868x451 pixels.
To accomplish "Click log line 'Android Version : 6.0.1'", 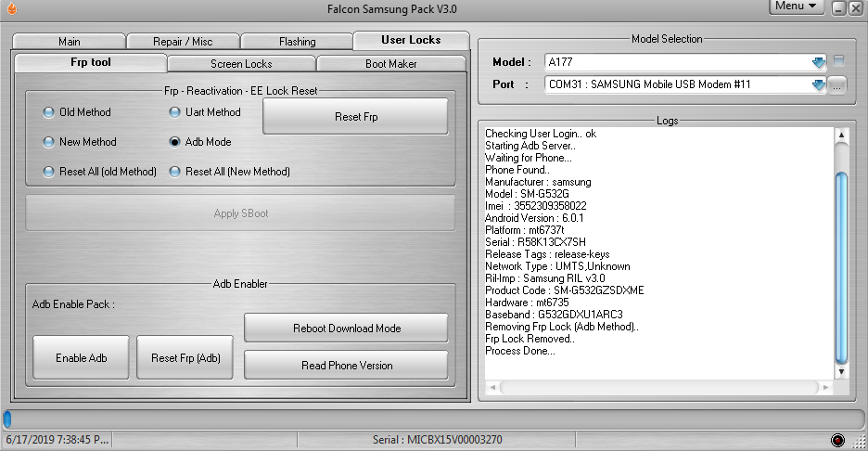I will point(534,218).
